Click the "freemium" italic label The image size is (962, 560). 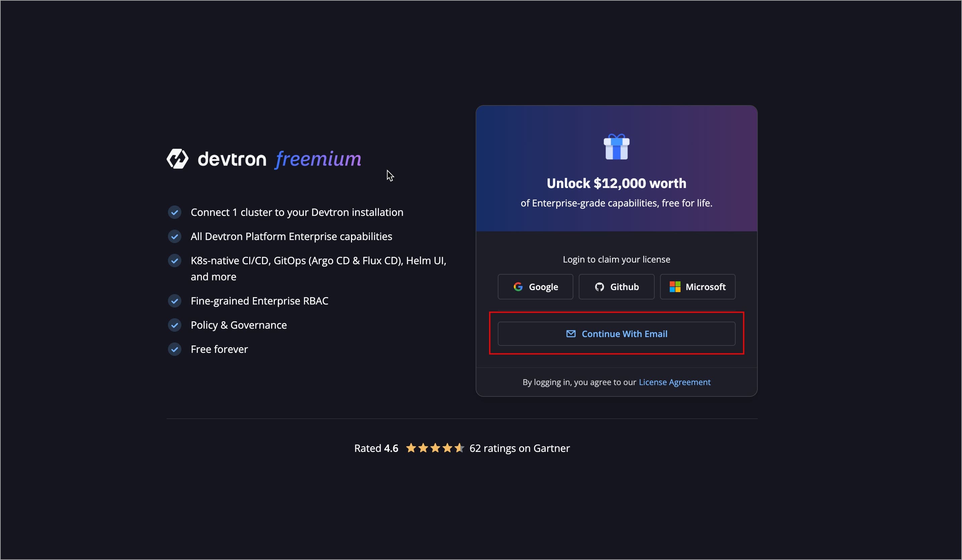[x=318, y=159]
